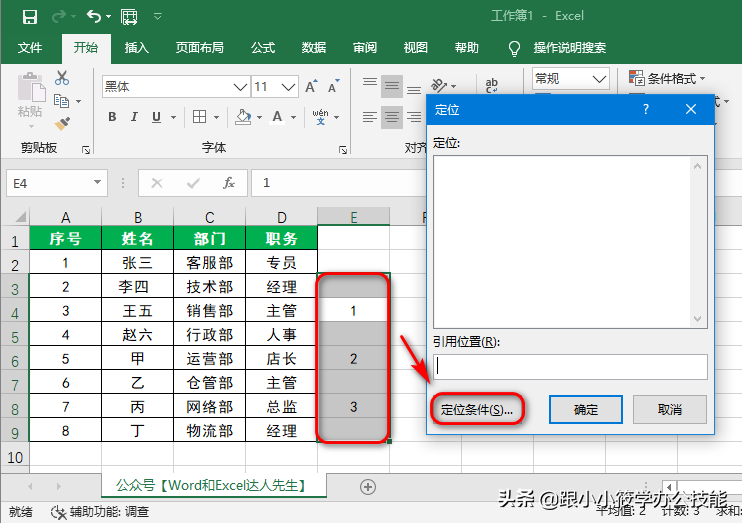
Task: Open the number format dropdown 常规
Action: click(599, 79)
